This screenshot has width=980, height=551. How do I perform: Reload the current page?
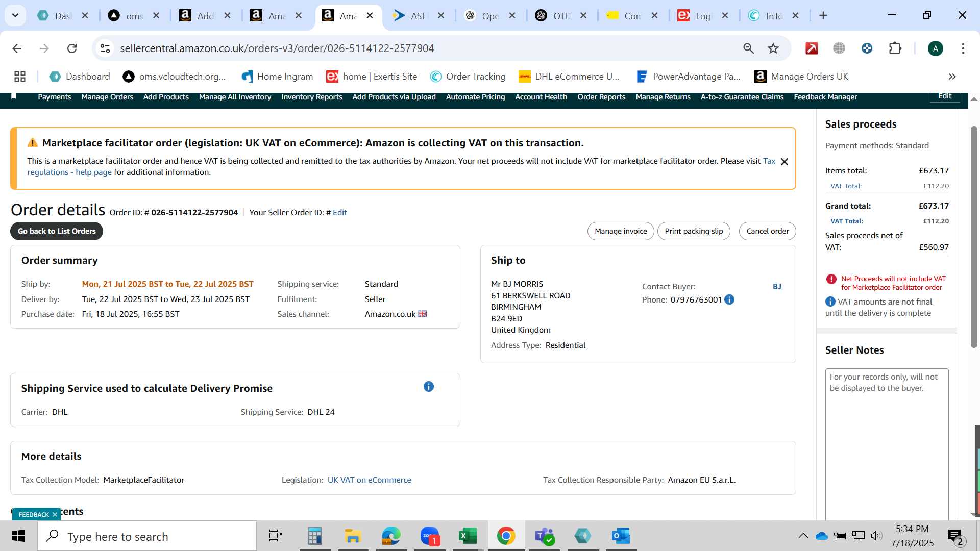pyautogui.click(x=72, y=48)
